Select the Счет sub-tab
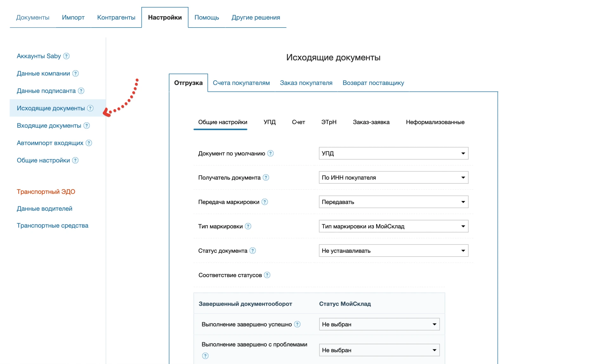 (x=298, y=122)
